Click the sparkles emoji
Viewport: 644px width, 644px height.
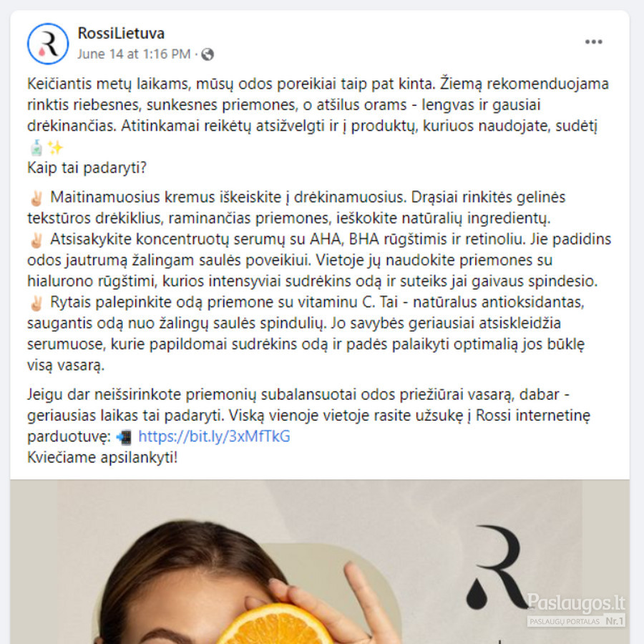55,147
